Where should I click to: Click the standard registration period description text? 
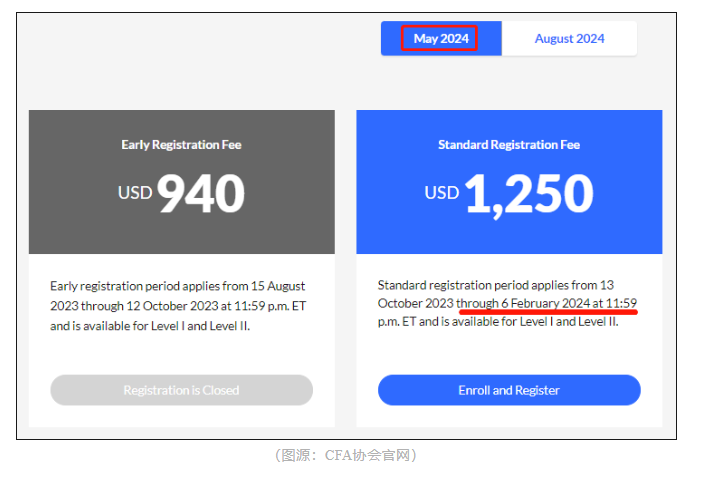click(508, 303)
